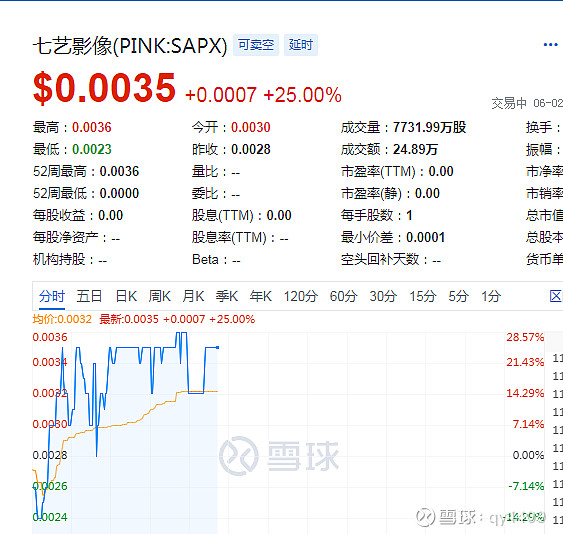
Task: Click the 最新:0.0035 chart legend
Action: [x=129, y=319]
